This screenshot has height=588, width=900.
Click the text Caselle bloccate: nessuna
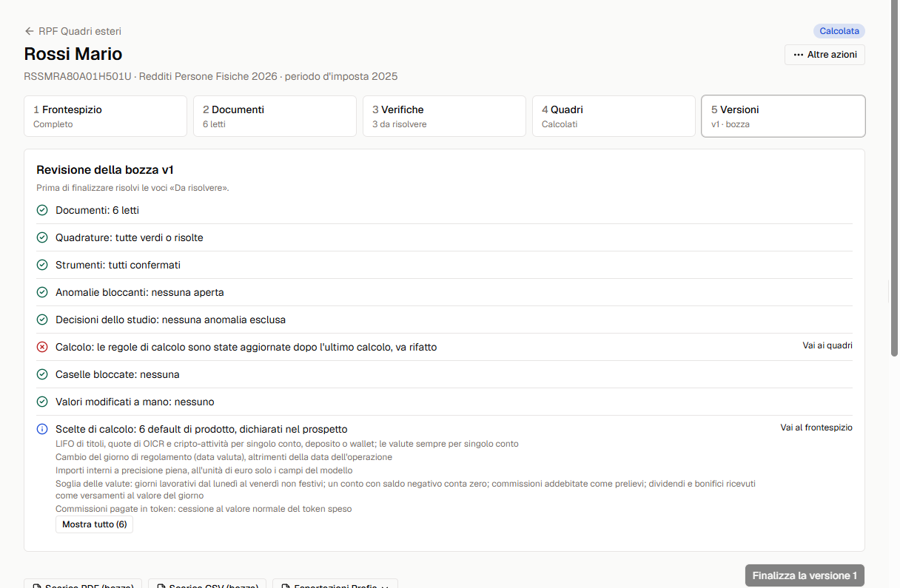tap(118, 374)
